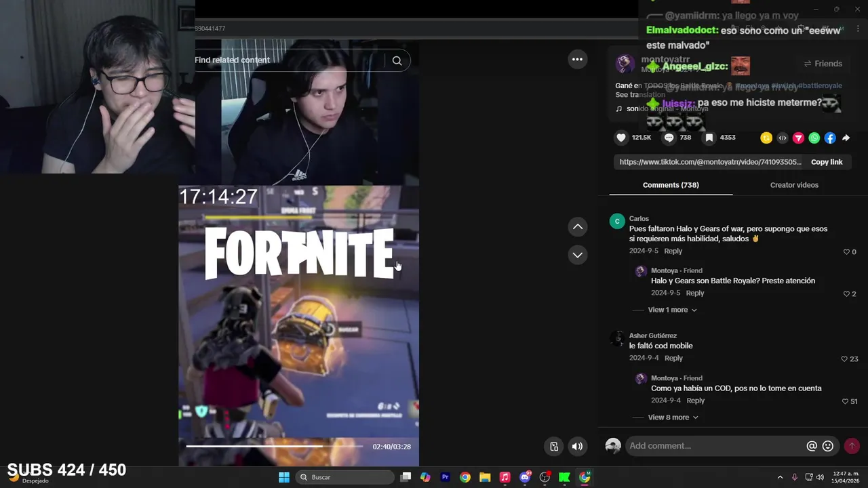Reply to Asher Gutiérrez's comment
The image size is (868, 488).
673,358
